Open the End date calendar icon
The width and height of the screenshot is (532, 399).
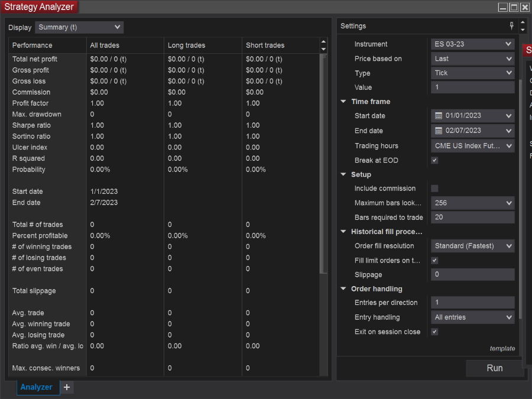(439, 131)
